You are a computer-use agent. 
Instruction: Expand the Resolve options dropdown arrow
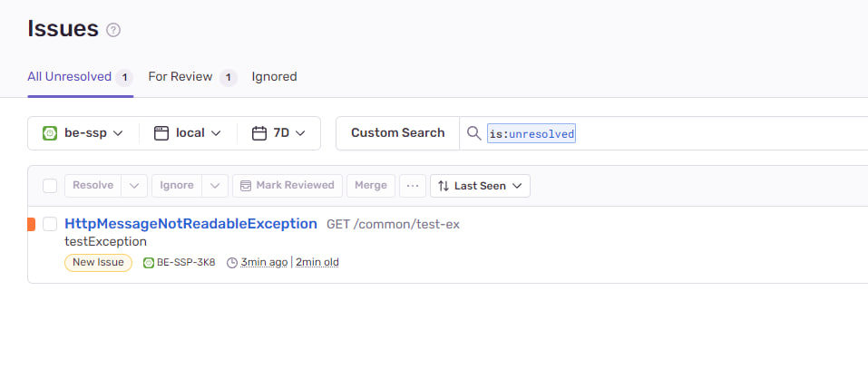pyautogui.click(x=134, y=186)
